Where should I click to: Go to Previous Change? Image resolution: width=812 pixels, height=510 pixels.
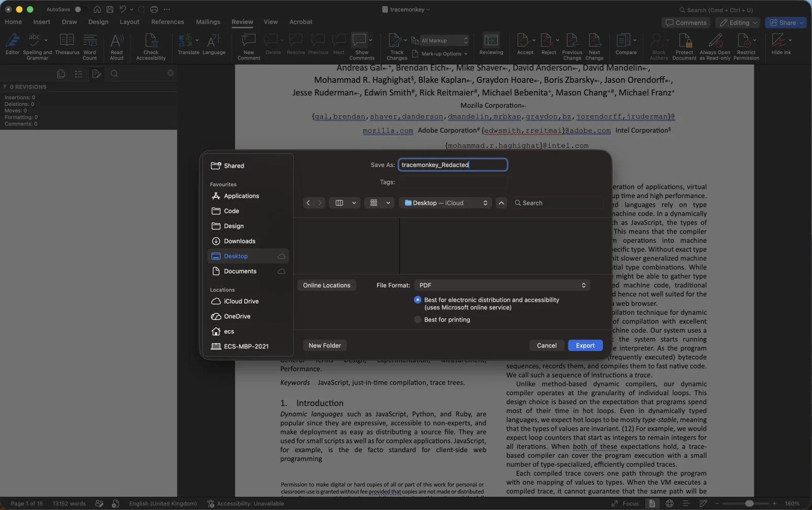[x=572, y=46]
